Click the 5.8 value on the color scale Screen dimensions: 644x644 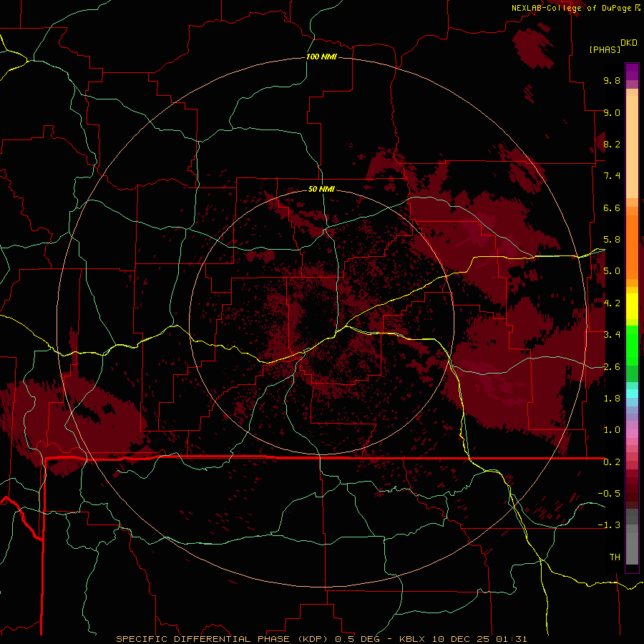[612, 240]
